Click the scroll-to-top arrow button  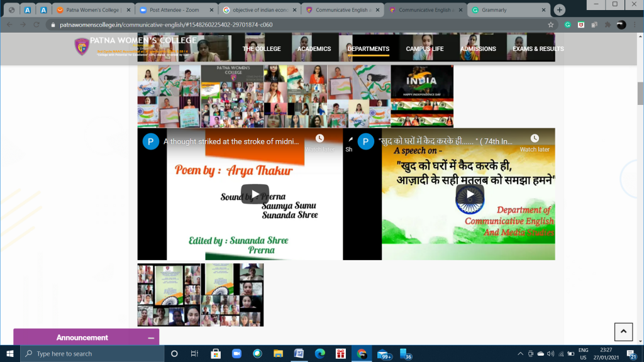point(623,332)
